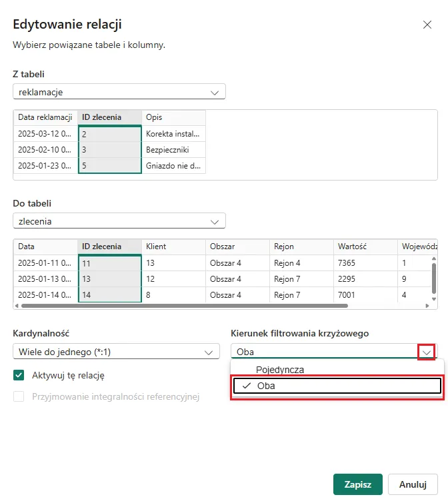Click the Data reklamacji column header
This screenshot has height=503, width=448.
point(45,117)
